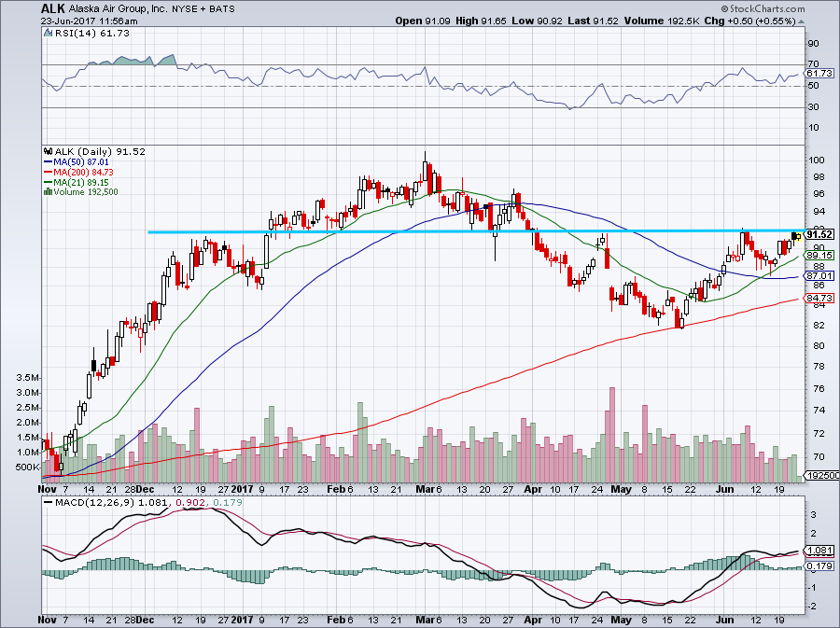Click the ALK ticker symbol in the header
The width and height of the screenshot is (840, 628).
coord(52,9)
